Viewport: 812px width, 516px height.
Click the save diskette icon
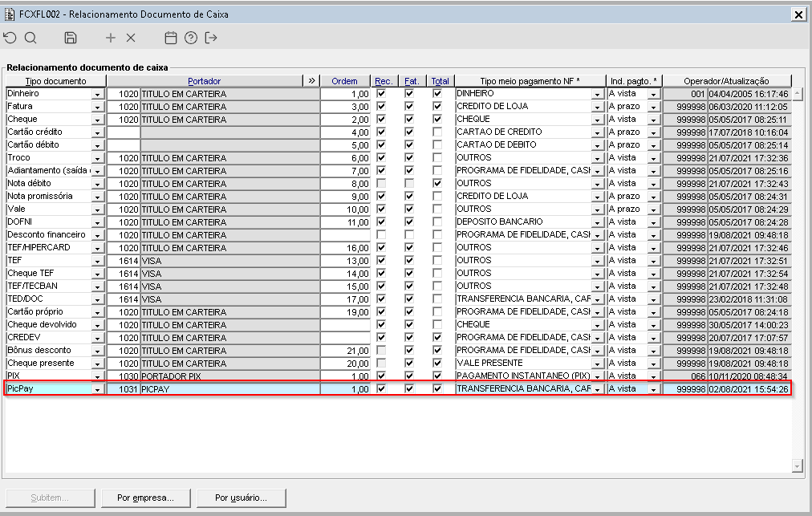71,38
